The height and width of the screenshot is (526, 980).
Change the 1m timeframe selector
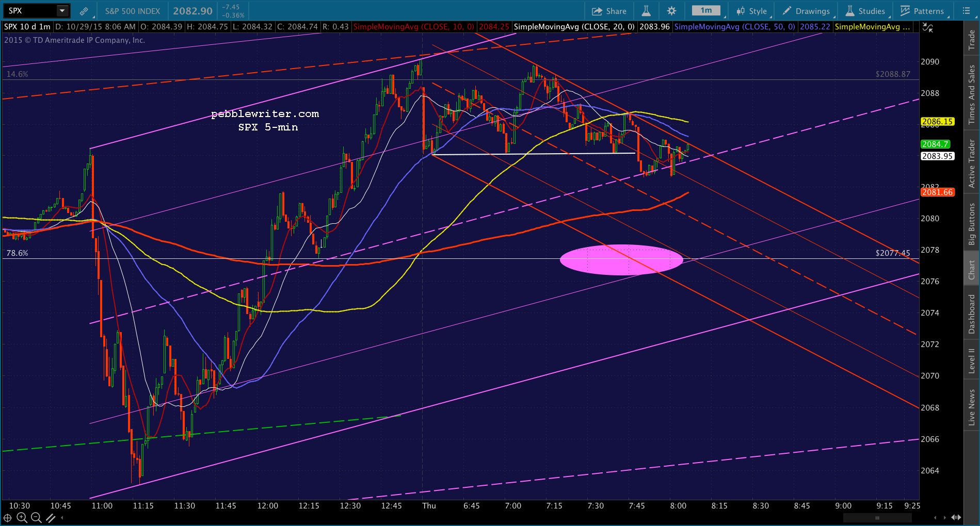[x=706, y=10]
